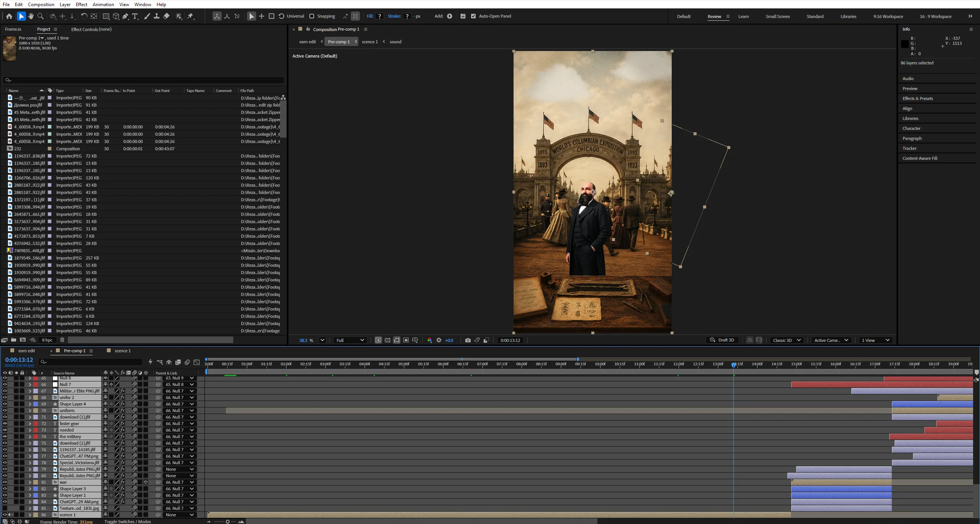This screenshot has height=524, width=980.
Task: Hide the Null 7 layer
Action: tap(5, 384)
